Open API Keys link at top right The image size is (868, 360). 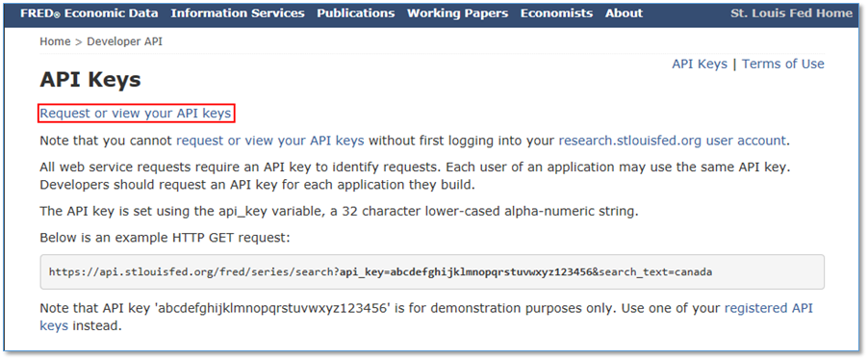700,64
